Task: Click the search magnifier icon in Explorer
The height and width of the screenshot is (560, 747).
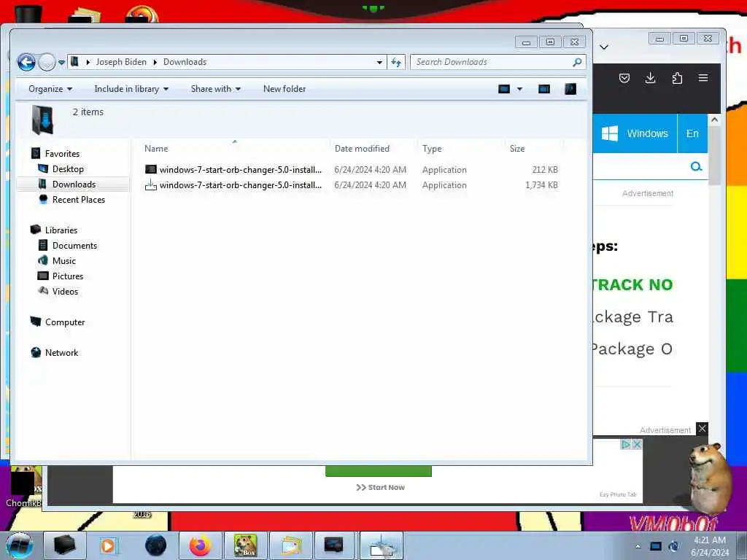Action: [x=577, y=62]
